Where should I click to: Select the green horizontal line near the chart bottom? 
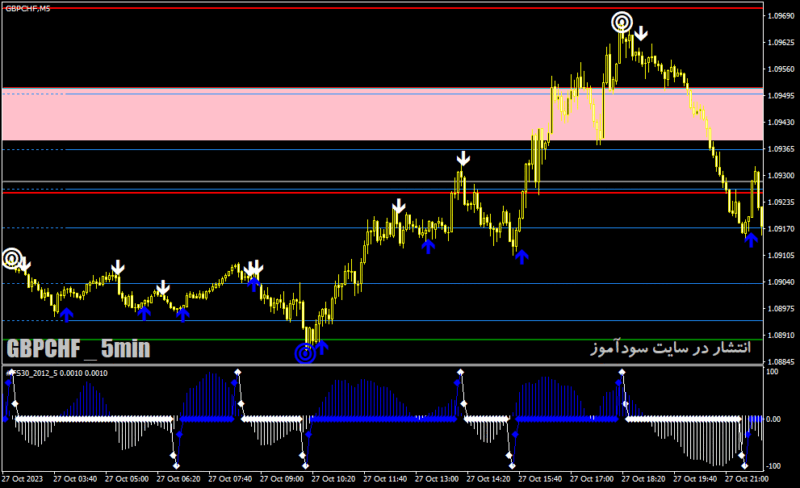[383, 339]
